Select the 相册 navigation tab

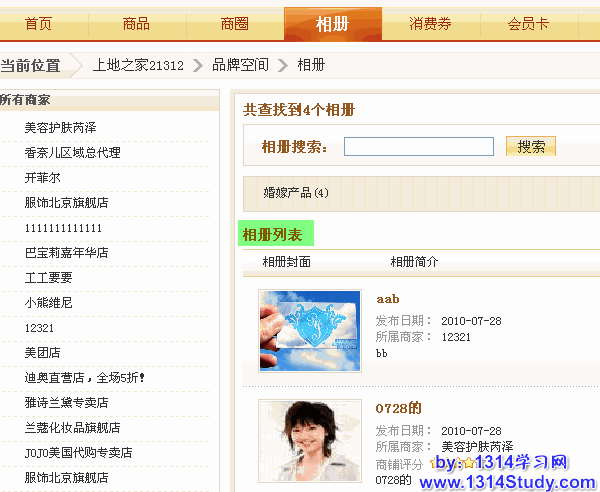click(x=332, y=24)
